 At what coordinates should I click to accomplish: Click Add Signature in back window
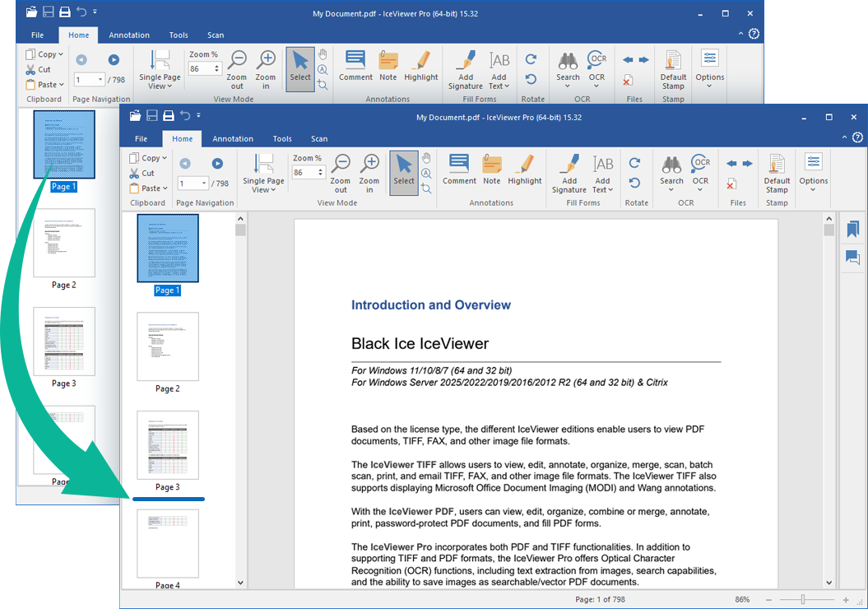click(466, 70)
